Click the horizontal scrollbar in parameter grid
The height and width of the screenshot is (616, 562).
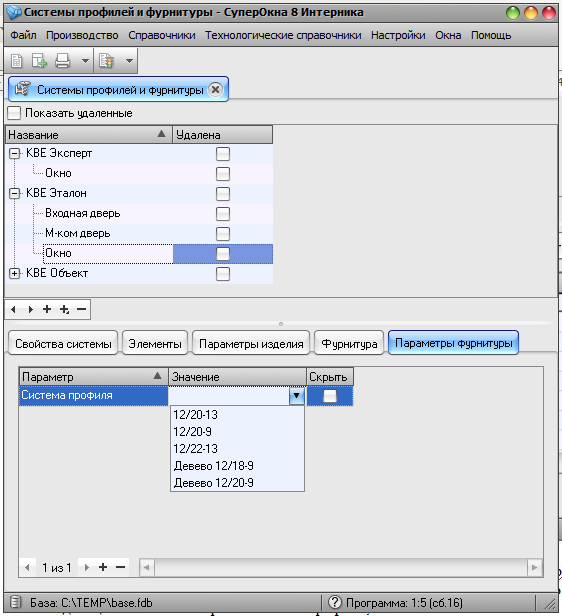click(341, 567)
